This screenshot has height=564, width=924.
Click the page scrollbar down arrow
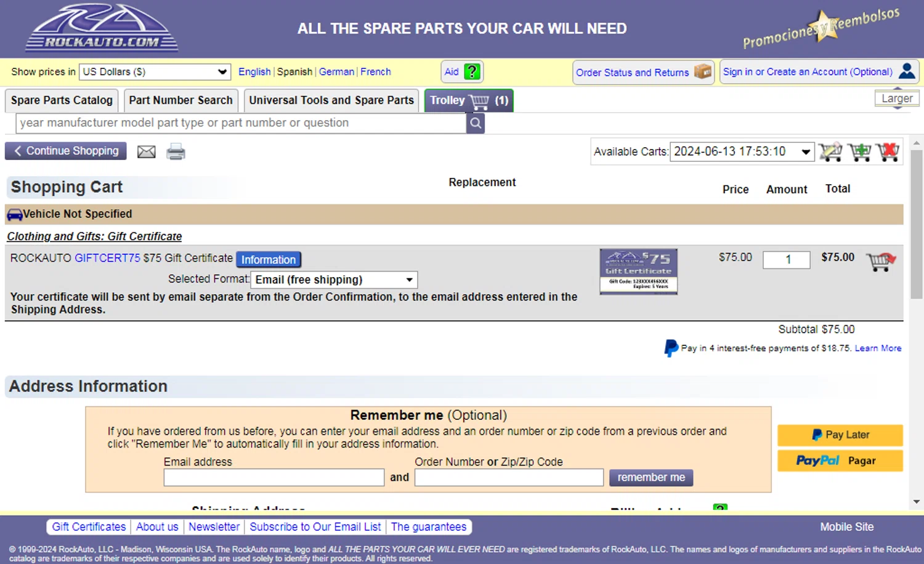[x=917, y=502]
